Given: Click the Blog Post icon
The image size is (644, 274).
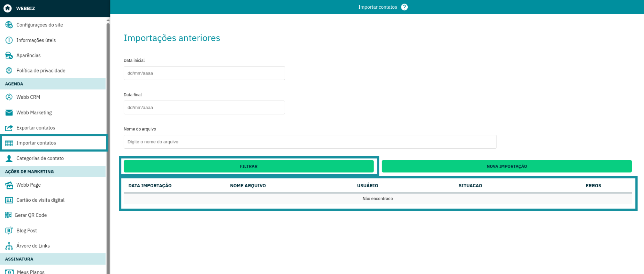Looking at the screenshot, I should 9,230.
